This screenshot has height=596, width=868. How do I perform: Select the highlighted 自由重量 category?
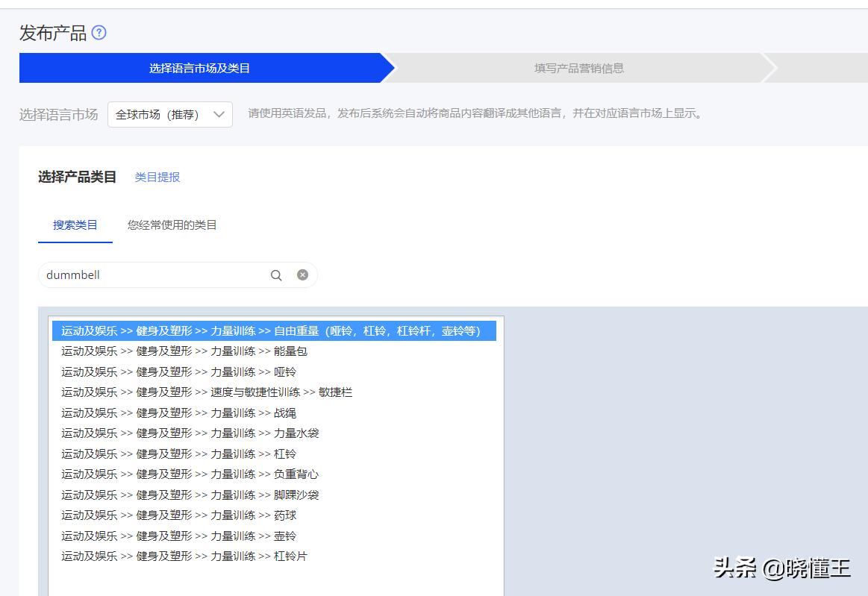point(272,331)
